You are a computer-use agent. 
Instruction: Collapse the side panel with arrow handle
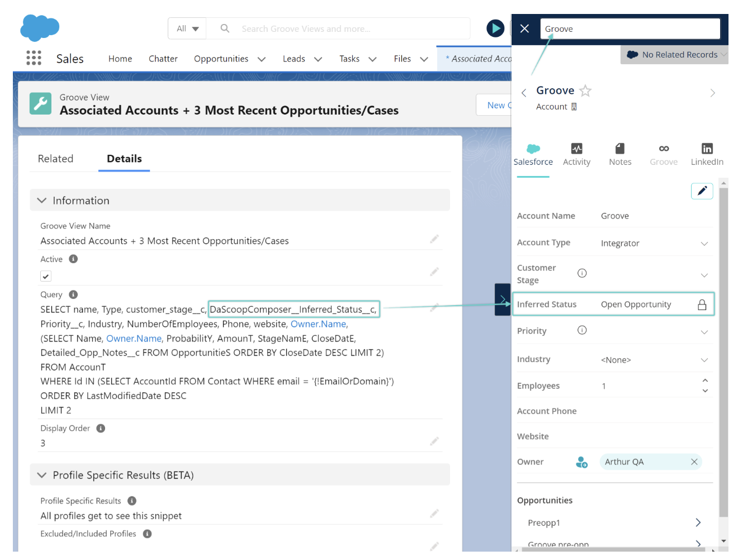(x=503, y=300)
